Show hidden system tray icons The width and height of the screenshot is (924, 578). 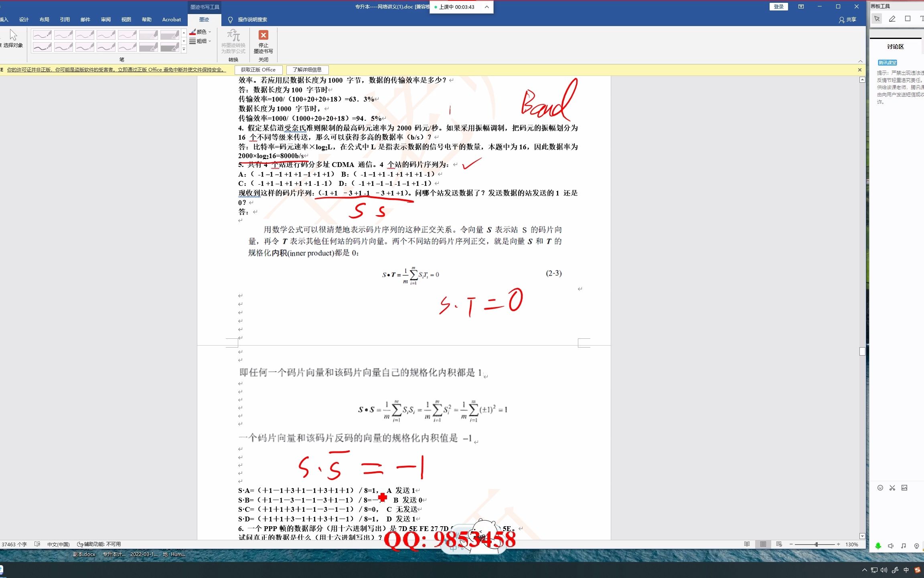[864, 570]
